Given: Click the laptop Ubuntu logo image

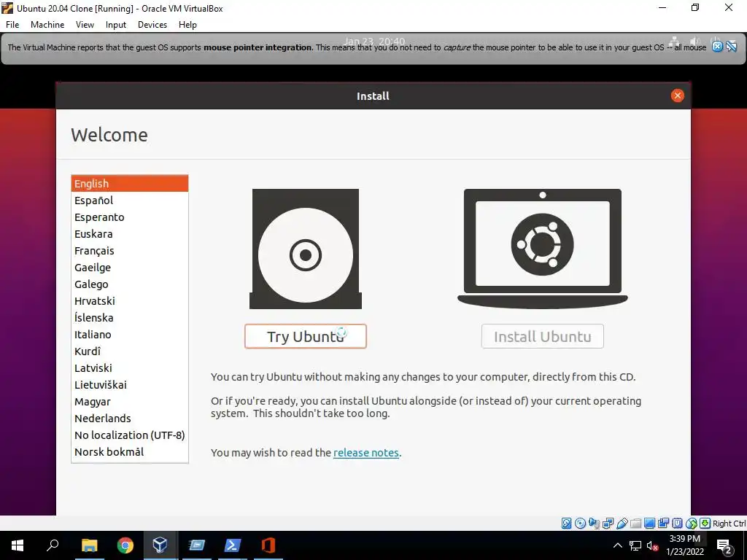Looking at the screenshot, I should coord(543,248).
